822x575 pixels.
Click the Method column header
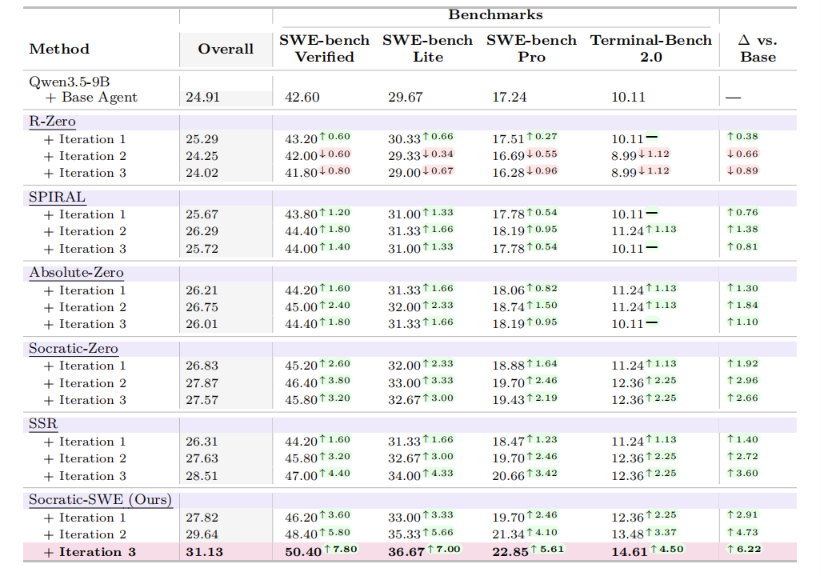tap(59, 49)
